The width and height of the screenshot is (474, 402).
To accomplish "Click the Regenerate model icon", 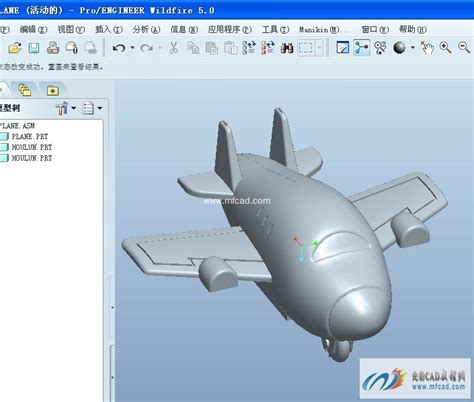I will (249, 48).
